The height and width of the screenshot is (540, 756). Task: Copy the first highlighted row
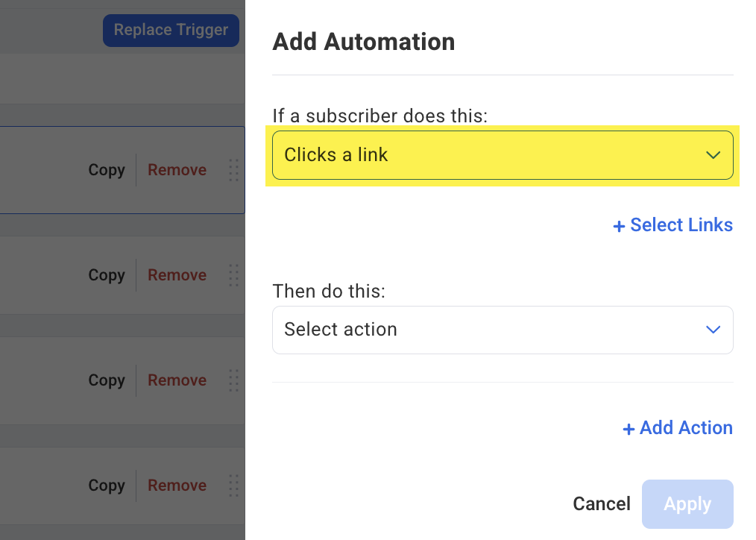point(107,170)
